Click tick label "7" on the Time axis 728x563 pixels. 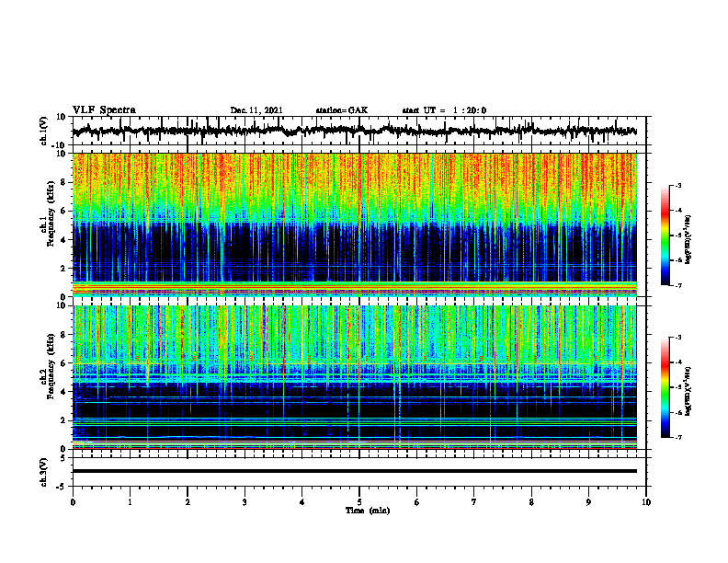tap(474, 502)
